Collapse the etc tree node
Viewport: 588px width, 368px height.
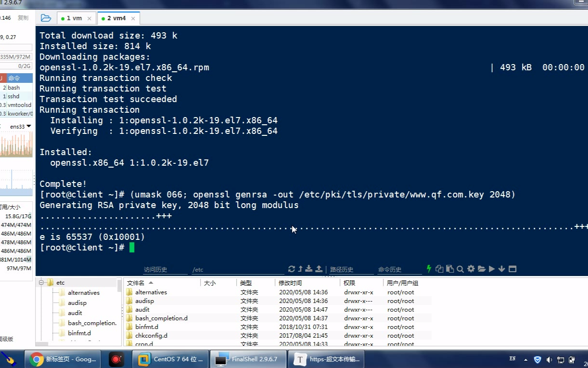(41, 283)
